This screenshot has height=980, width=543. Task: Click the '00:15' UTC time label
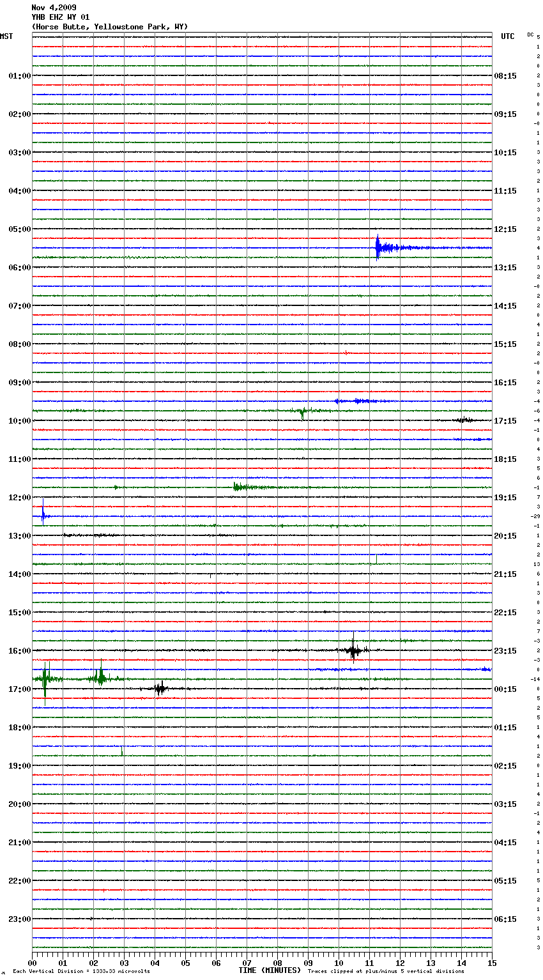coord(505,689)
